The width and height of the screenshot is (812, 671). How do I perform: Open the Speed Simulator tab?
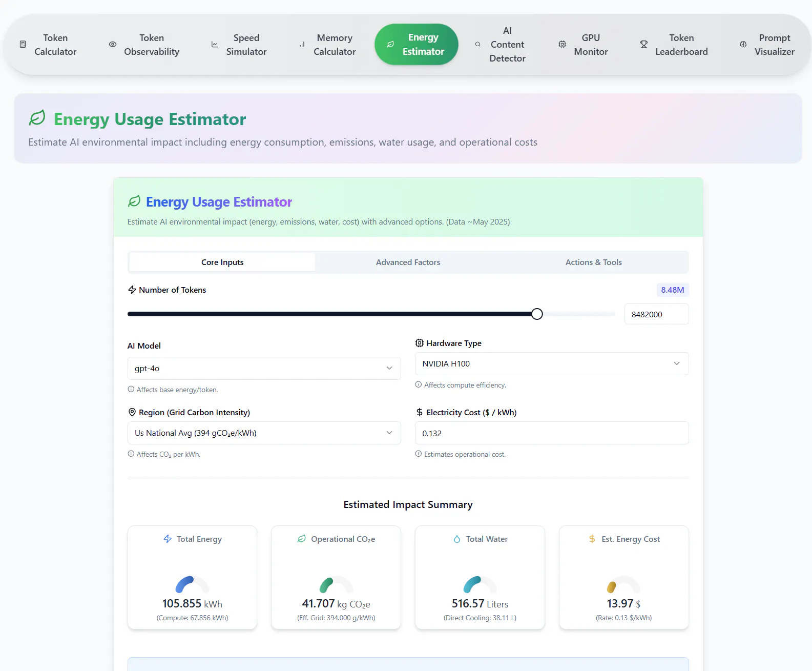239,45
